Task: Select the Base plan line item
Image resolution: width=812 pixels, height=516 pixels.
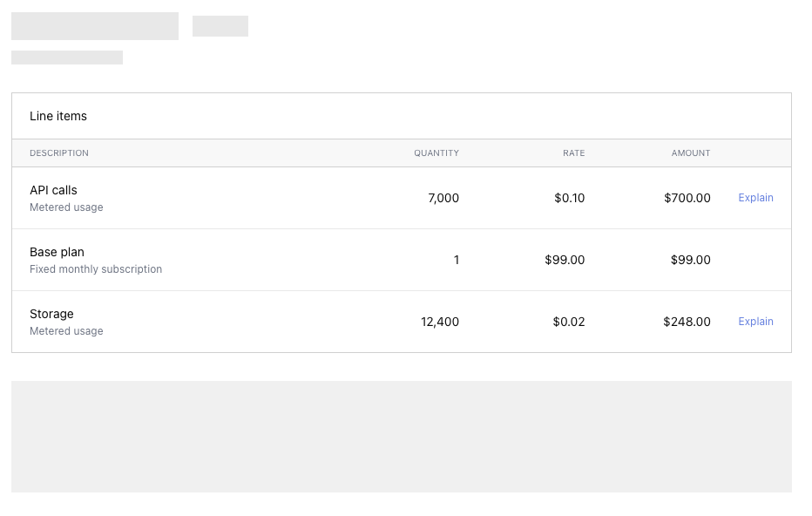Action: coord(57,252)
